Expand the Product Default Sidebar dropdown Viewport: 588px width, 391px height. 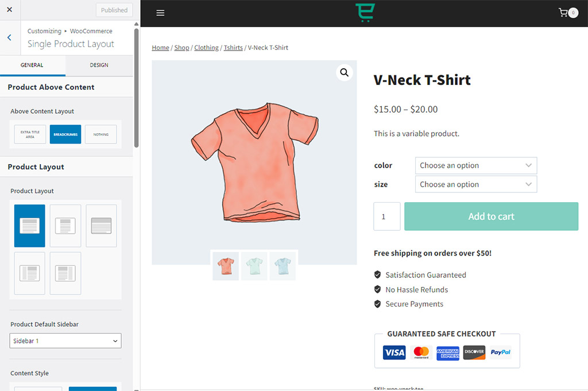tap(65, 341)
